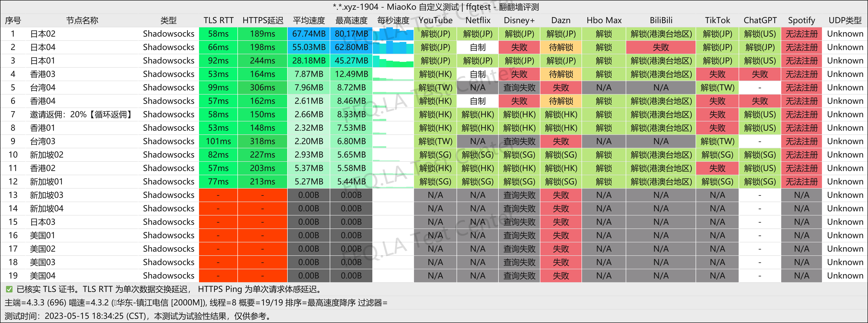
Task: Click the green checkmark beside 已核实 TLS 证书
Action: pos(9,289)
